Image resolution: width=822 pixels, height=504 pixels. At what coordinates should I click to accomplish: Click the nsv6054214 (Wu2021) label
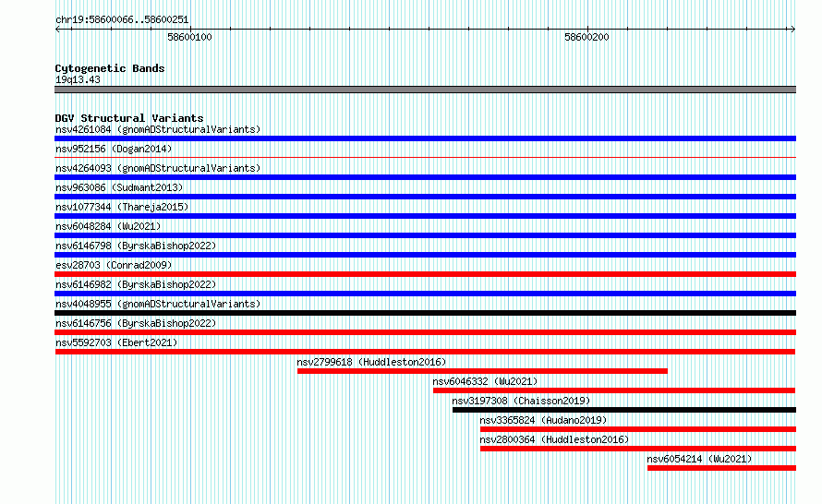point(699,459)
